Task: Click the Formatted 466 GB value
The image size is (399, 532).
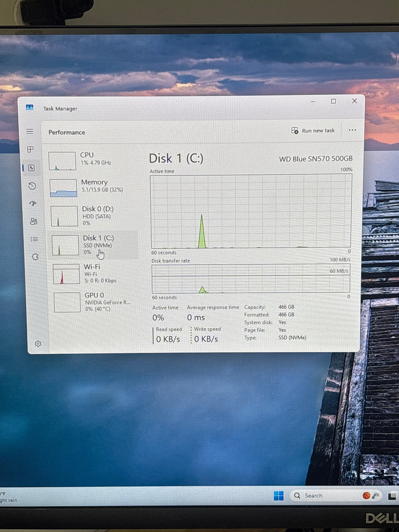Action: (286, 315)
